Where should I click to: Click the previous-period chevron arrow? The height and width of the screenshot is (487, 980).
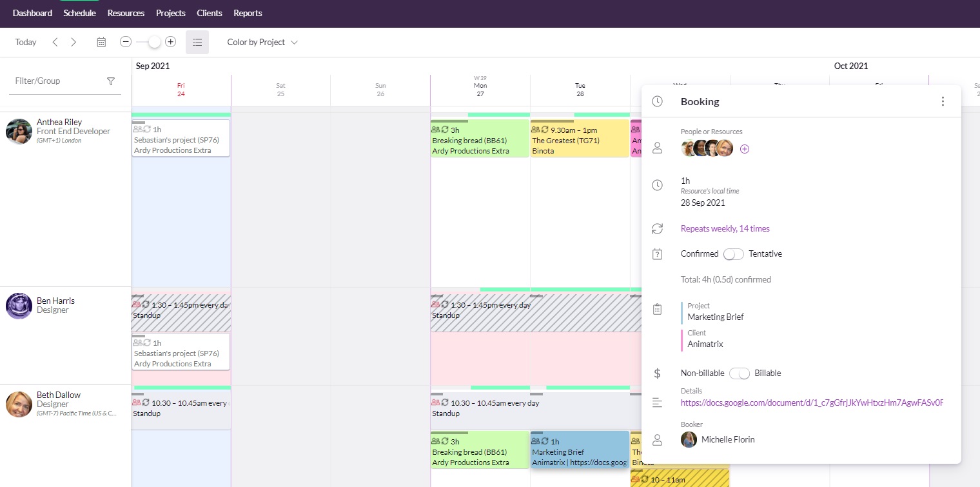[x=55, y=41]
